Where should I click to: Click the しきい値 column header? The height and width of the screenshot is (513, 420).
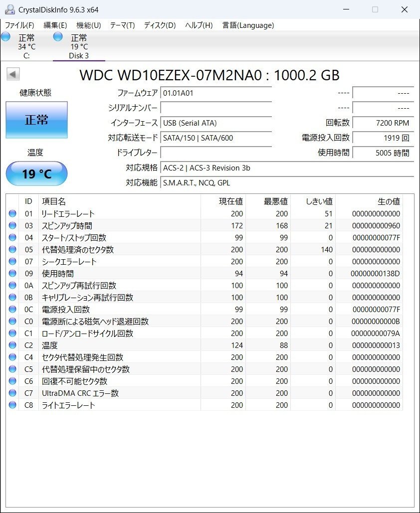pos(313,201)
